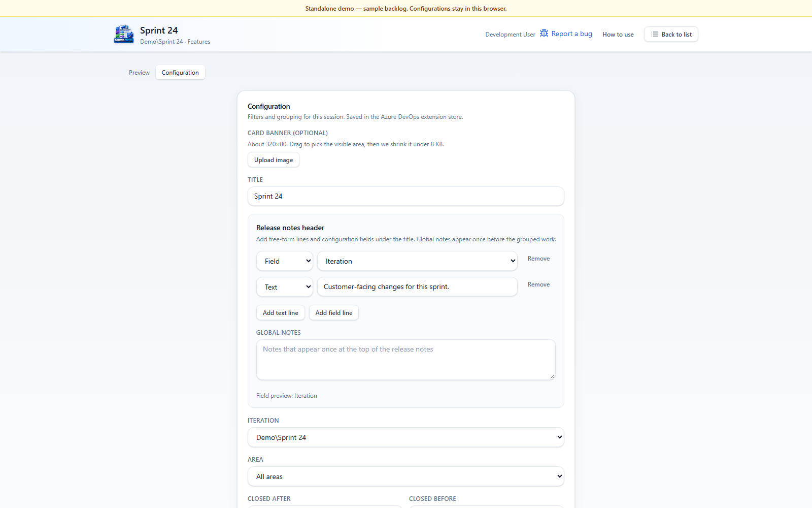
Task: Click the Sprint 24 page heading
Action: 159,30
